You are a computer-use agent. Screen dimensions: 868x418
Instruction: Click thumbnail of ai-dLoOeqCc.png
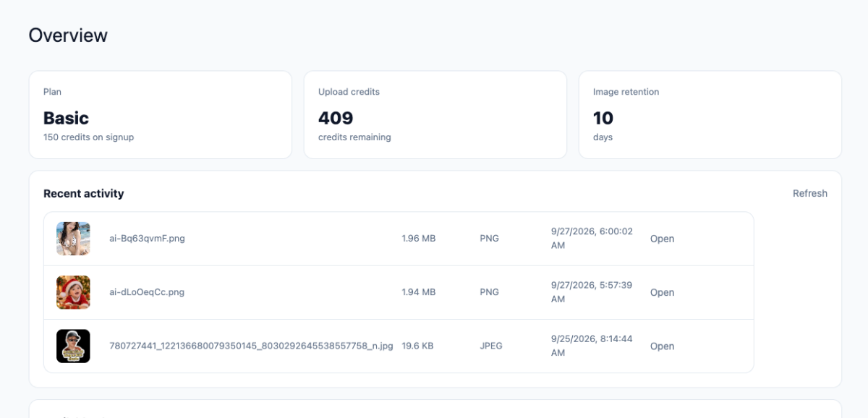(73, 292)
